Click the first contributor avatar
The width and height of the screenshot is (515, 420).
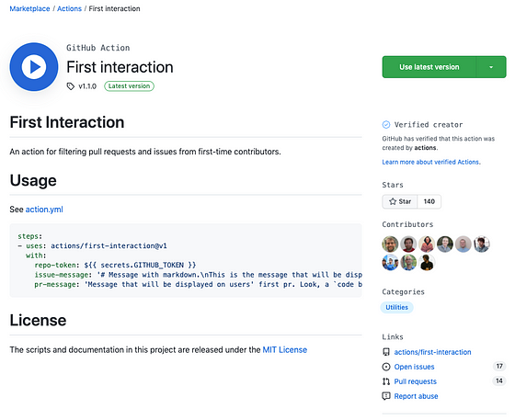pyautogui.click(x=390, y=244)
